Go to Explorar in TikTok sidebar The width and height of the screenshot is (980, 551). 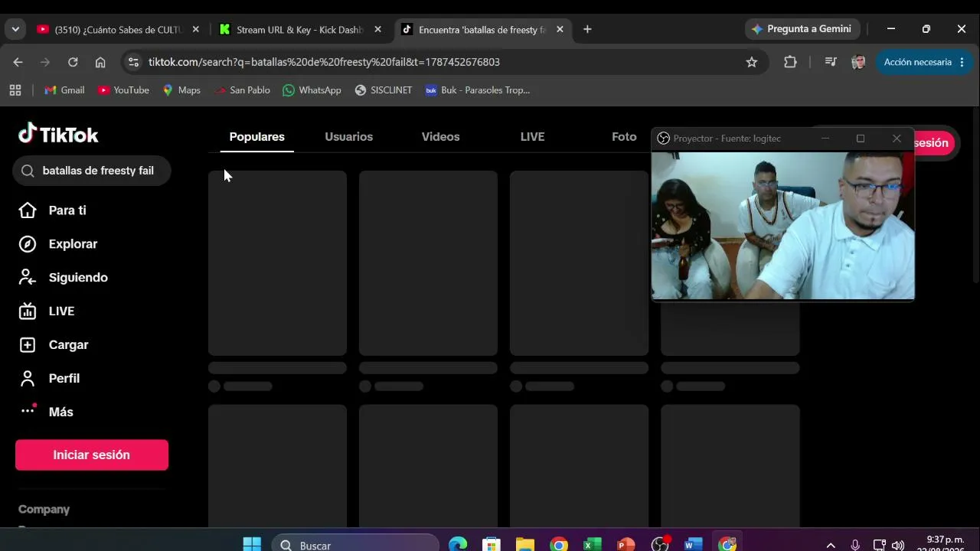(x=58, y=244)
